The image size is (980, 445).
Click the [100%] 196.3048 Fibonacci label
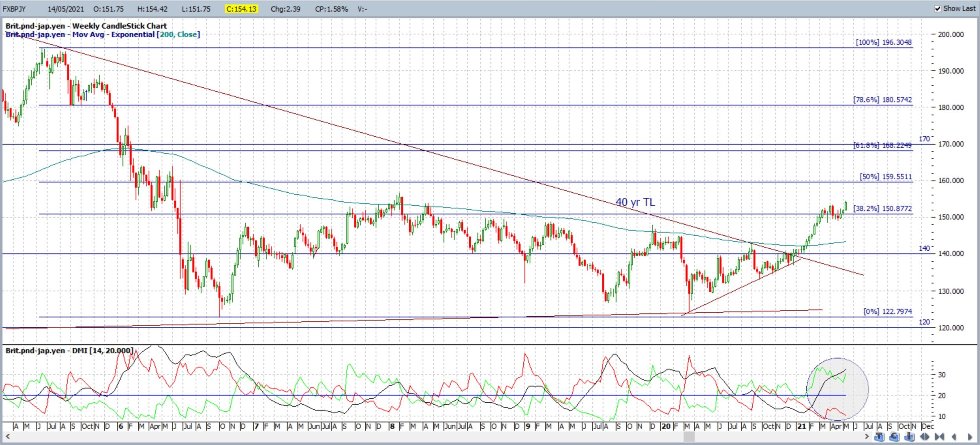(884, 42)
